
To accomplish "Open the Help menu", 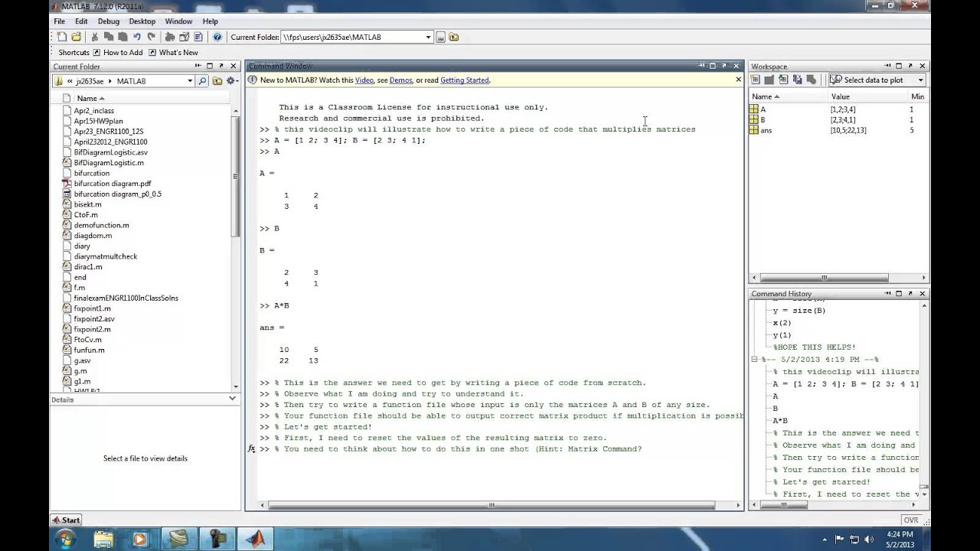I will click(x=210, y=21).
